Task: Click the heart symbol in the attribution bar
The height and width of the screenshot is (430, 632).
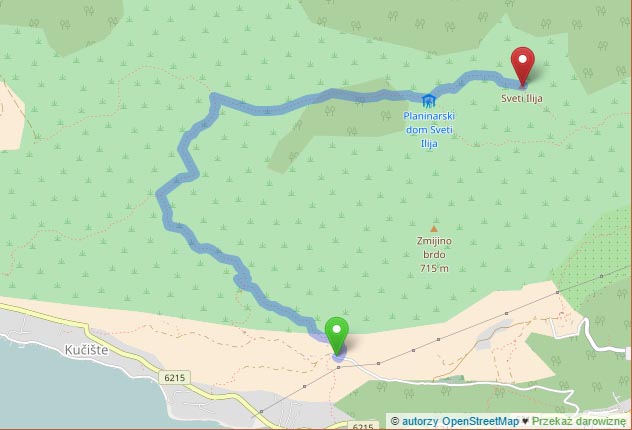Action: coord(525,422)
